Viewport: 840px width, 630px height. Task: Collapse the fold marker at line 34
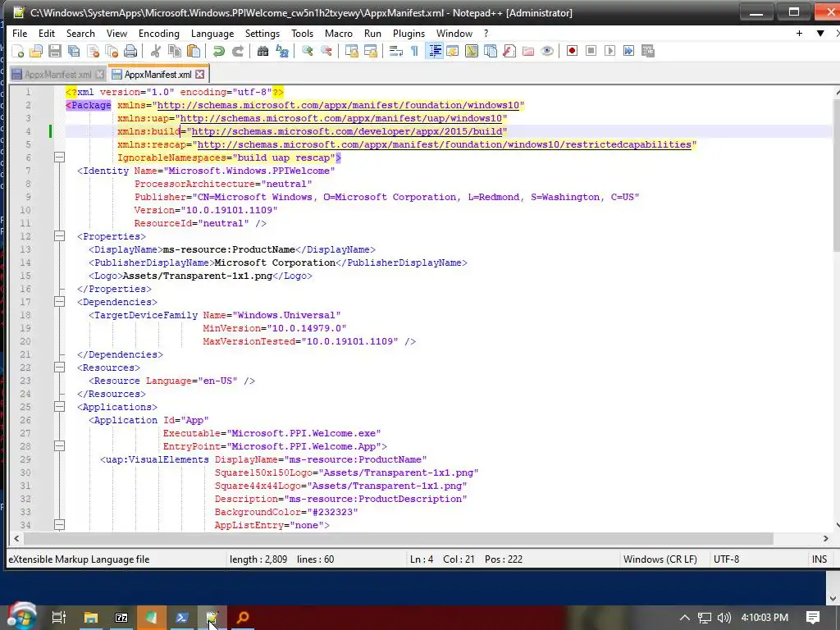[59, 525]
